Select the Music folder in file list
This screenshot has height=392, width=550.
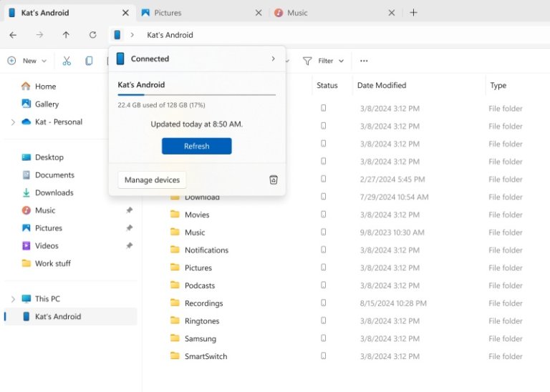coord(195,232)
